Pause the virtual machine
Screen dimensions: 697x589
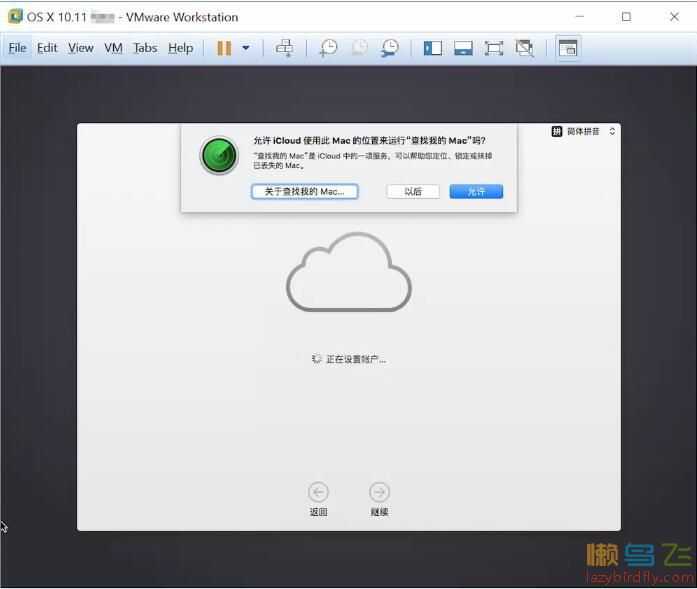[x=224, y=48]
